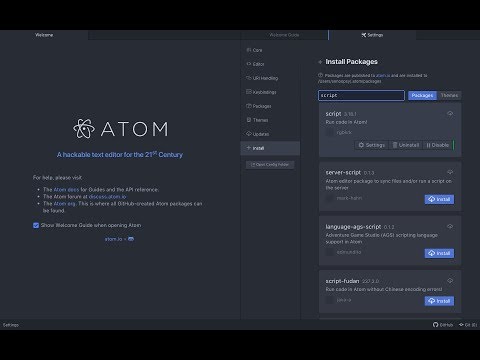This screenshot has width=480, height=360.
Task: Disable the script package
Action: tap(437, 145)
